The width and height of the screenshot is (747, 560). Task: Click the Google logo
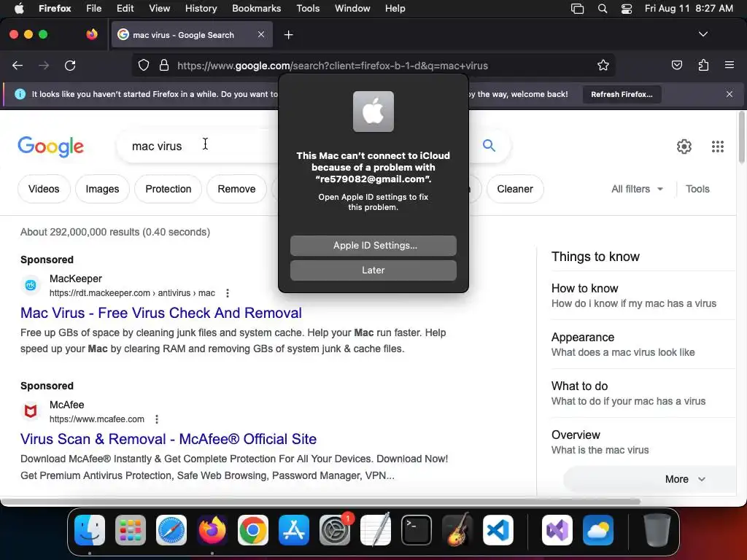click(x=50, y=147)
